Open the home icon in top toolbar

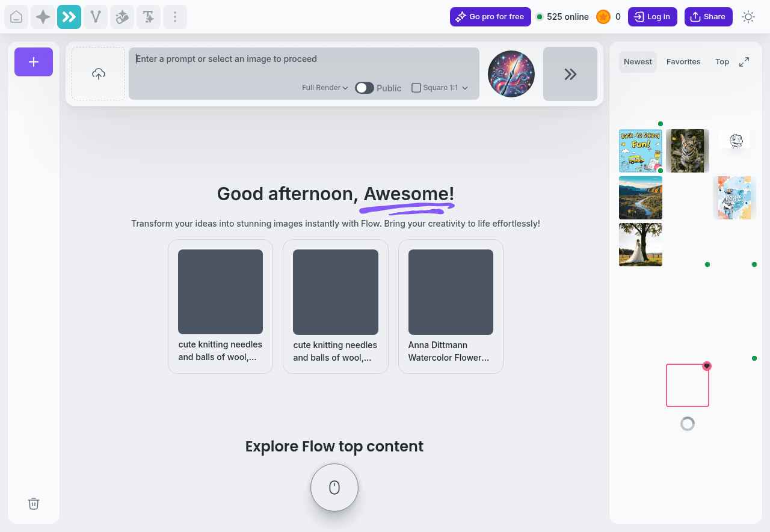16,17
